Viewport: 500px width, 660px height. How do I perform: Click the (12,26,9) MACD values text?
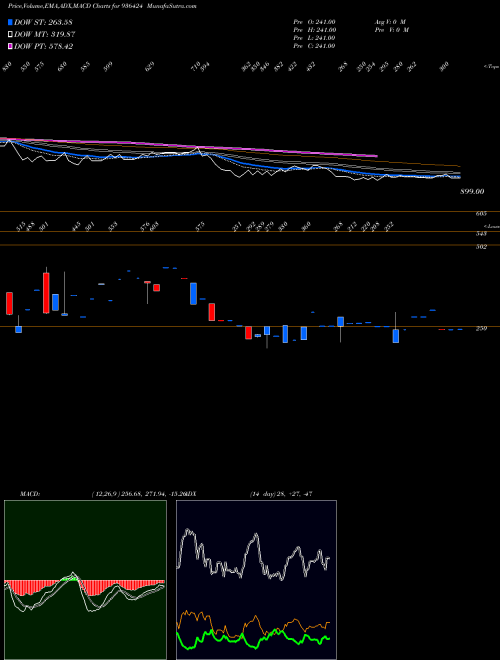[139, 494]
